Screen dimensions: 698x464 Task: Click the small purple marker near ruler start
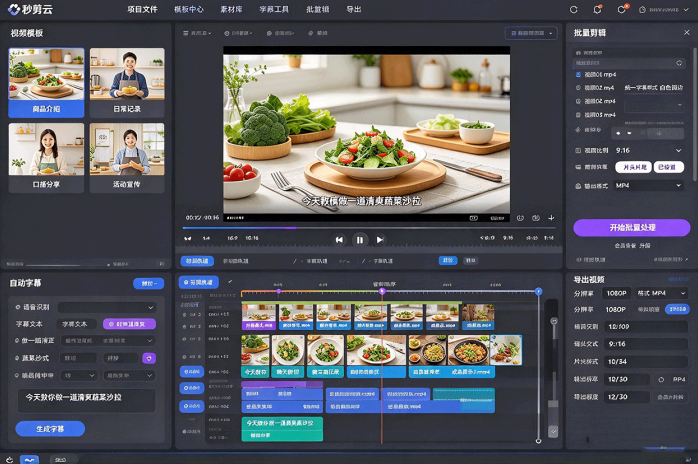[x=279, y=291]
